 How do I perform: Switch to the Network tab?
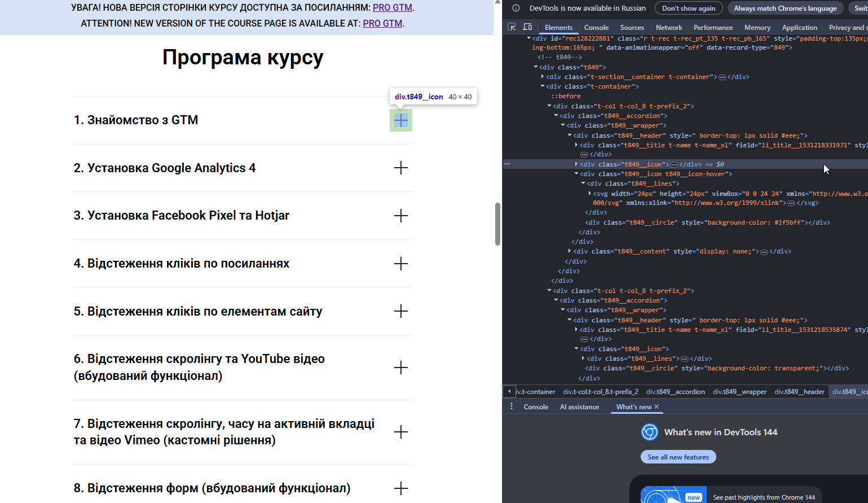[669, 28]
